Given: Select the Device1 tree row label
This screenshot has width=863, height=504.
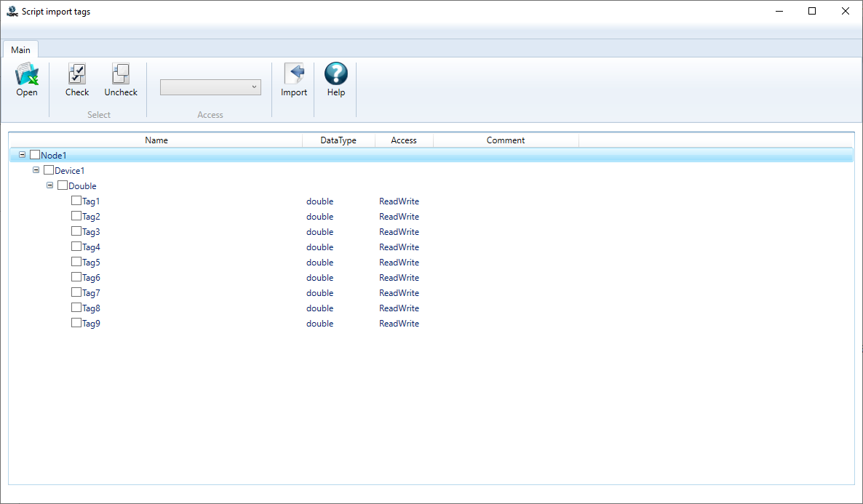Looking at the screenshot, I should tap(69, 171).
